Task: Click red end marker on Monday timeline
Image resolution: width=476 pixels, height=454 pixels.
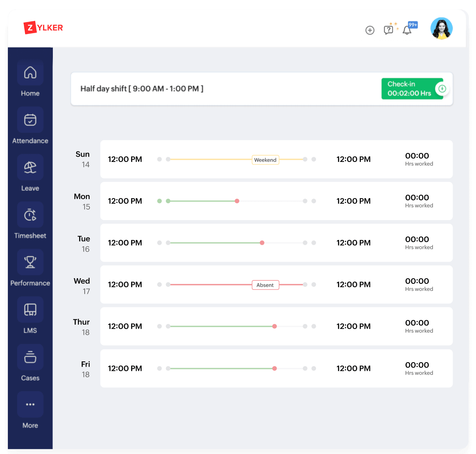Action: (x=237, y=201)
